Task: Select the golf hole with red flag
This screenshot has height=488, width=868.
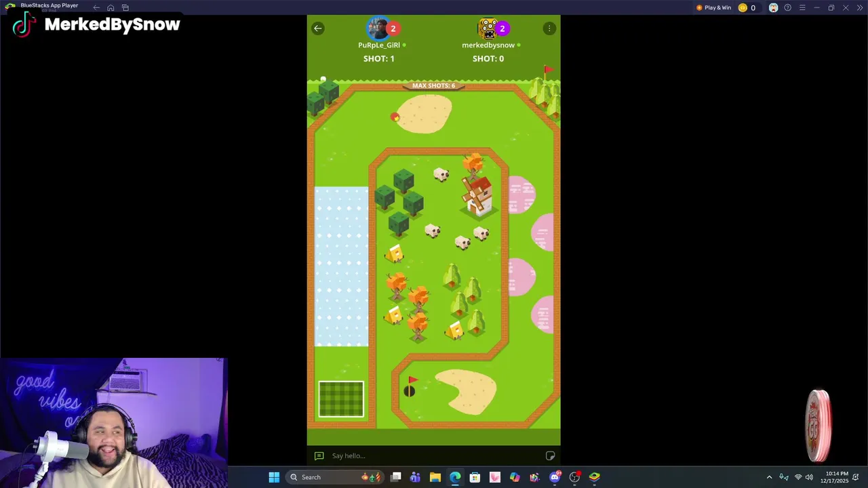Action: pos(410,388)
